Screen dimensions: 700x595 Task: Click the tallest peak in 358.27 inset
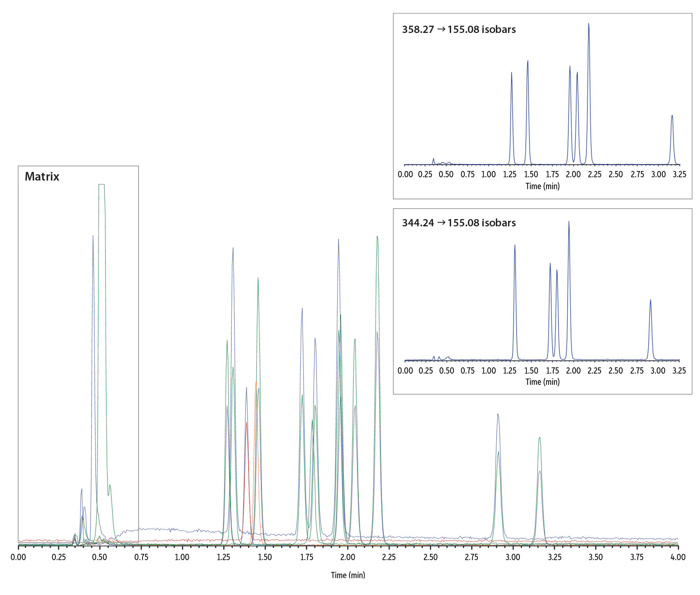point(588,25)
